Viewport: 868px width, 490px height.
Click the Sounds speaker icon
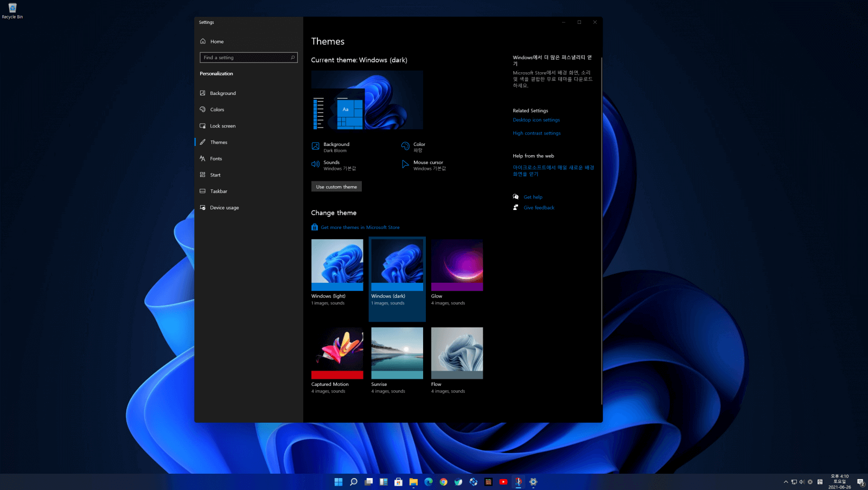tap(316, 164)
